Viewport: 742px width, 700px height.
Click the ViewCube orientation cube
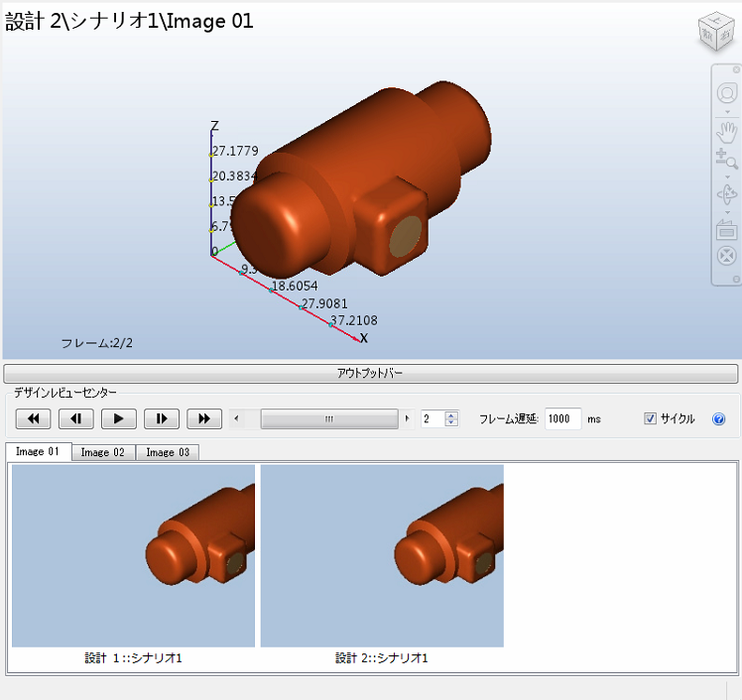click(x=716, y=32)
